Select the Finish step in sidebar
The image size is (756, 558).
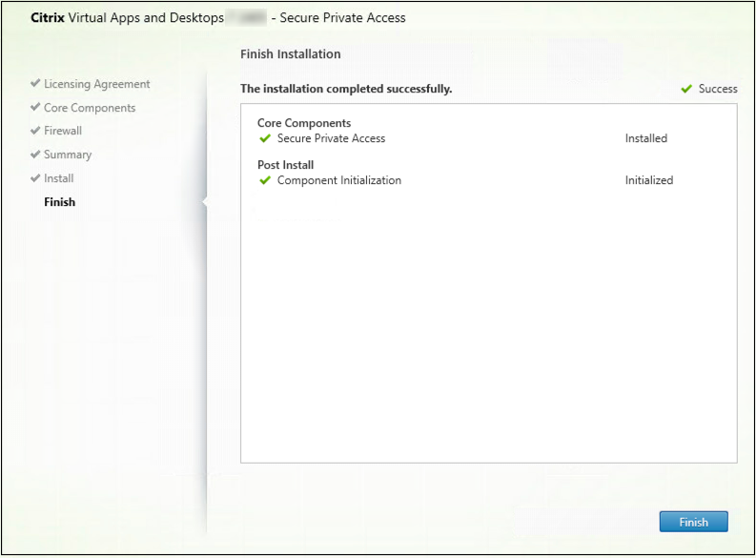click(x=59, y=202)
